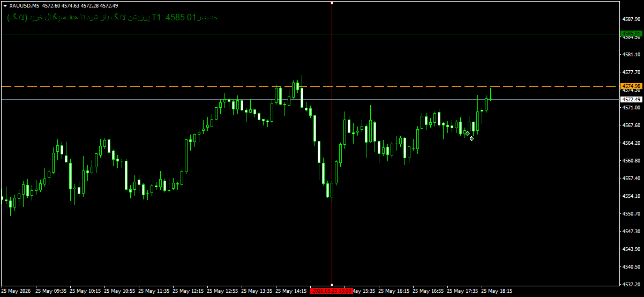Click the red crosshair date label on time axis
The height and width of the screenshot is (297, 644).
(332, 291)
